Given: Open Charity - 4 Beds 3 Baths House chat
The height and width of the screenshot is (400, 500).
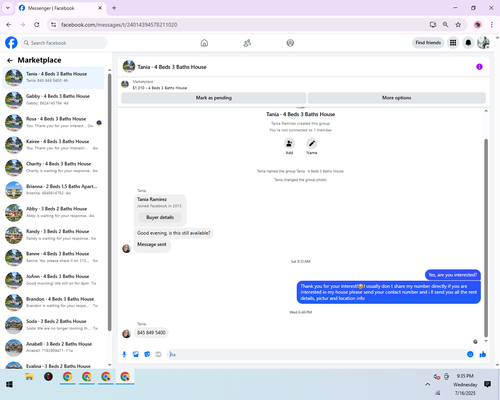Looking at the screenshot, I should pyautogui.click(x=53, y=167).
